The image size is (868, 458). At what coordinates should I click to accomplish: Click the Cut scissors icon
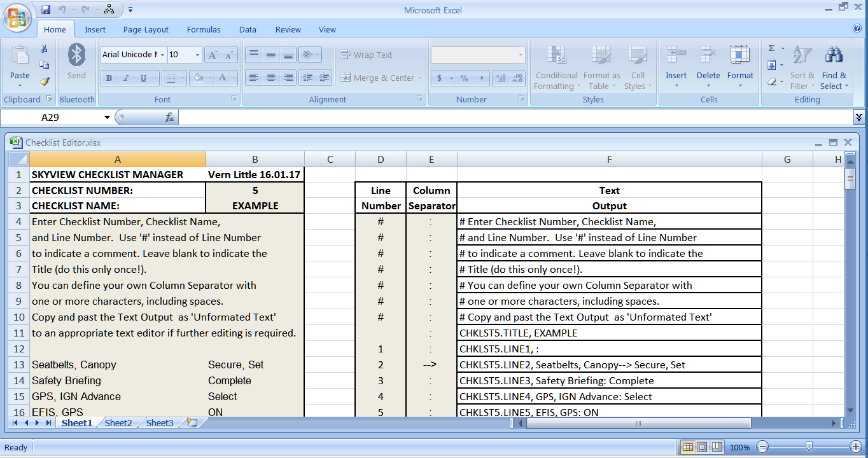pyautogui.click(x=45, y=49)
